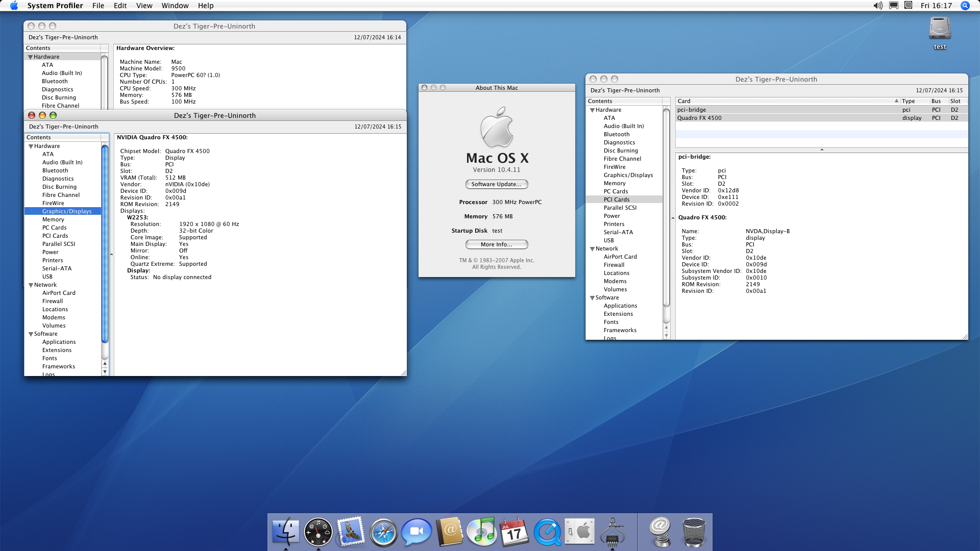Image resolution: width=980 pixels, height=551 pixels.
Task: Select Memory in the front profiler sidebar
Action: click(53, 219)
